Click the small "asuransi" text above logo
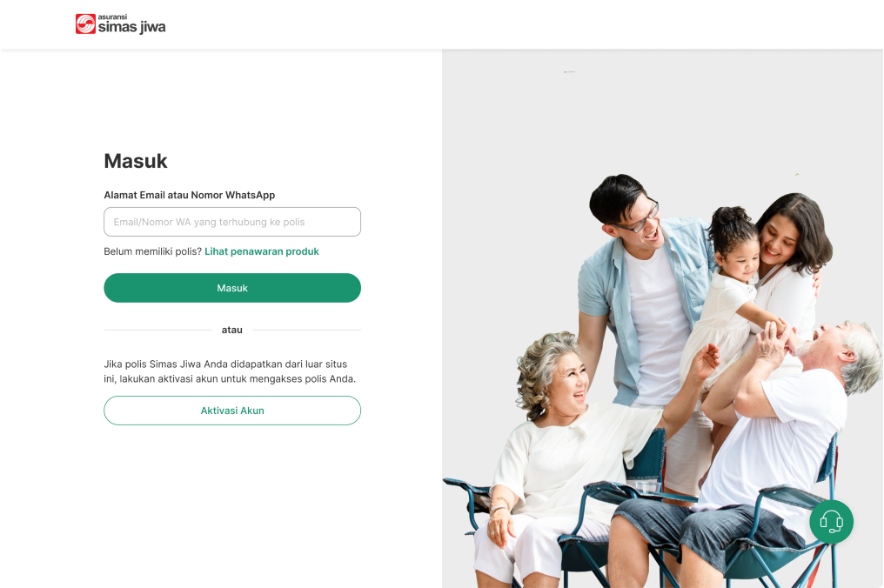Viewport: 884px width, 588px height. click(x=112, y=17)
